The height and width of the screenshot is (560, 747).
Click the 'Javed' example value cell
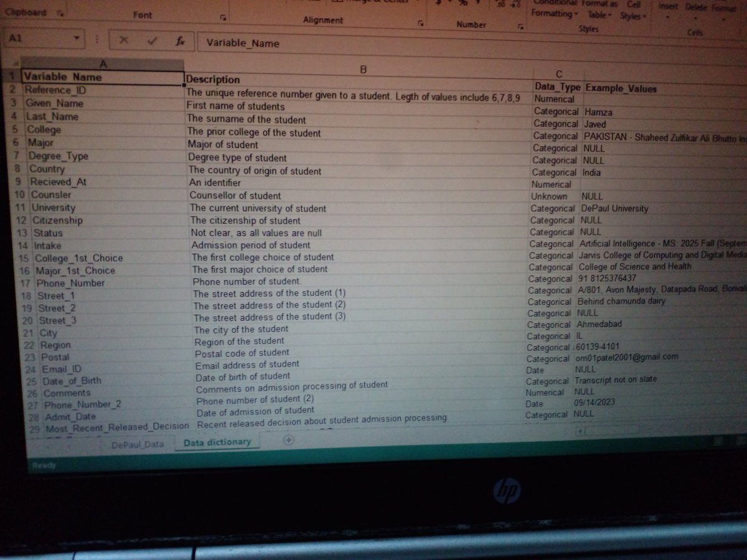tap(665, 124)
